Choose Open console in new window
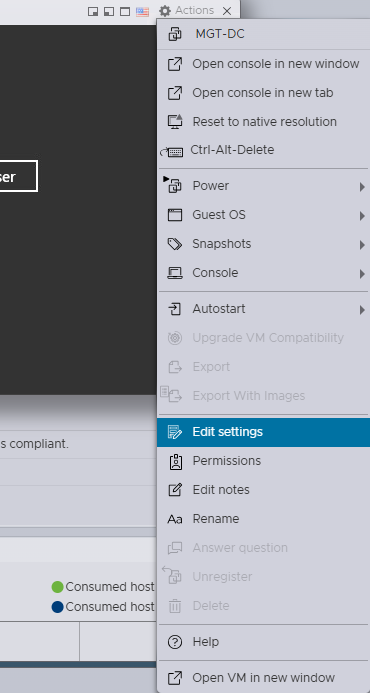This screenshot has width=370, height=693. click(263, 64)
